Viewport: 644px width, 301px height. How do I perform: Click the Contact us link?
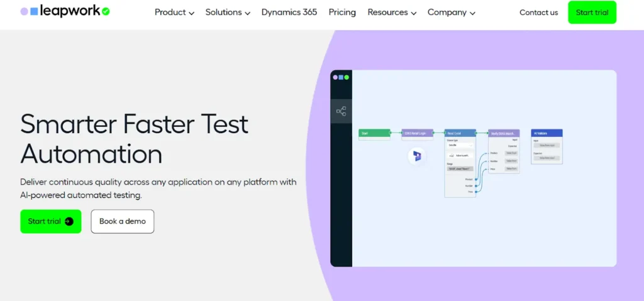click(x=538, y=13)
